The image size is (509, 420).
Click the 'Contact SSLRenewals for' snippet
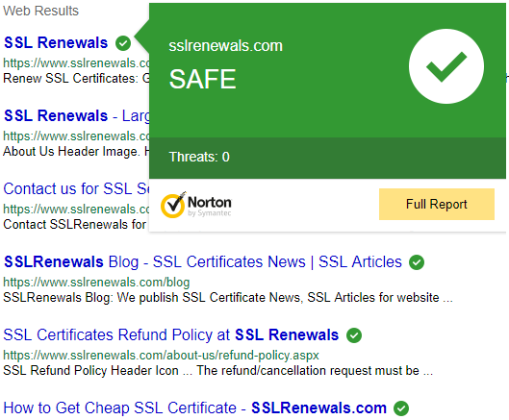coord(75,225)
